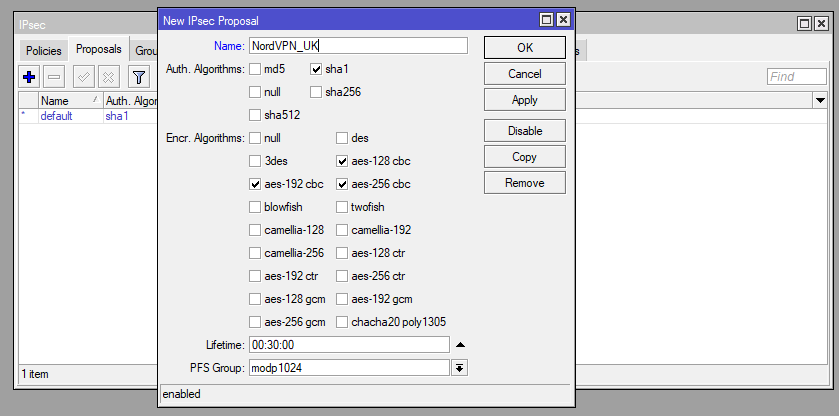Enable camellia-128 encryption
This screenshot has width=839, height=416.
click(x=255, y=230)
